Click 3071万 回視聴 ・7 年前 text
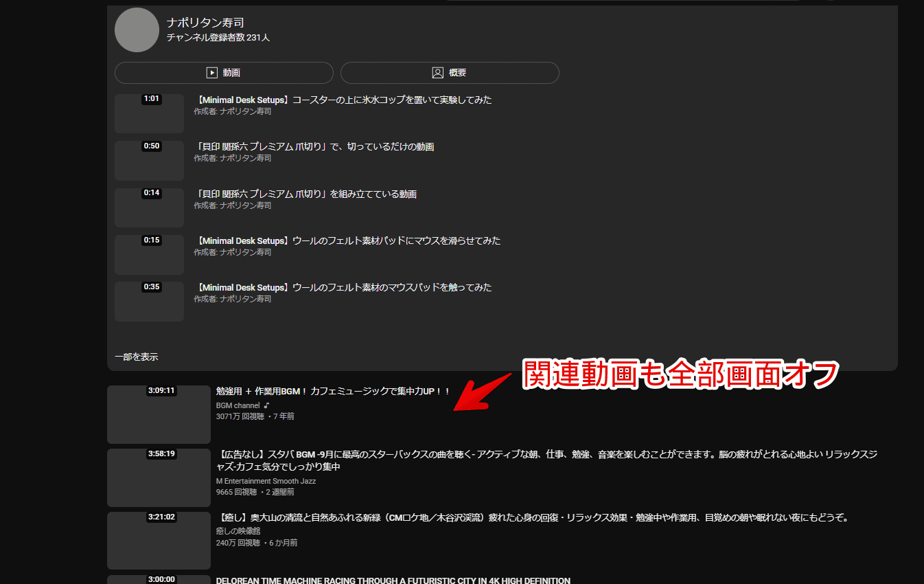 pos(255,416)
